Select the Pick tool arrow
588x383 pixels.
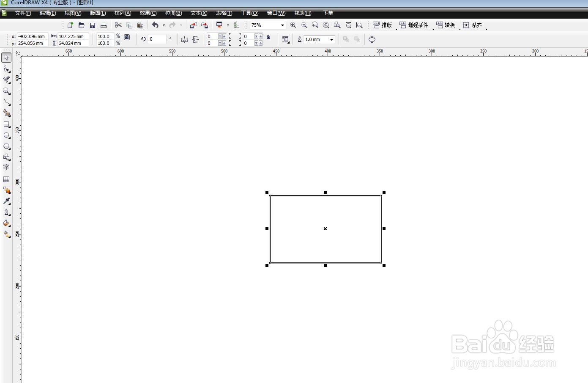[x=6, y=57]
